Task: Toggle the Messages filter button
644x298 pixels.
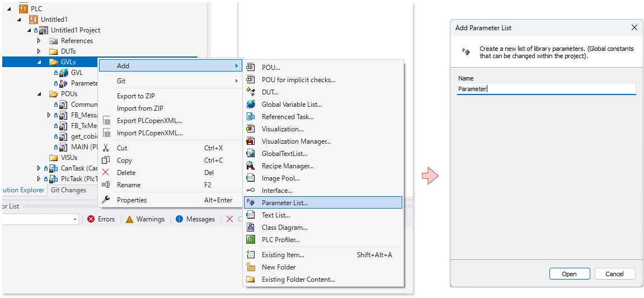Action: click(195, 219)
